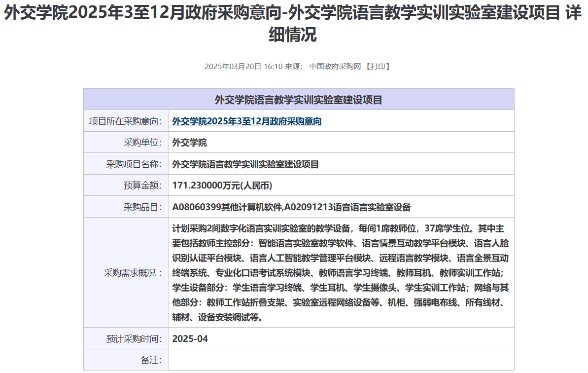Viewport: 588px width, 373px height.
Task: Open the 外交学院2025年3至12月政府采购意向 hyperlink
Action: point(246,121)
